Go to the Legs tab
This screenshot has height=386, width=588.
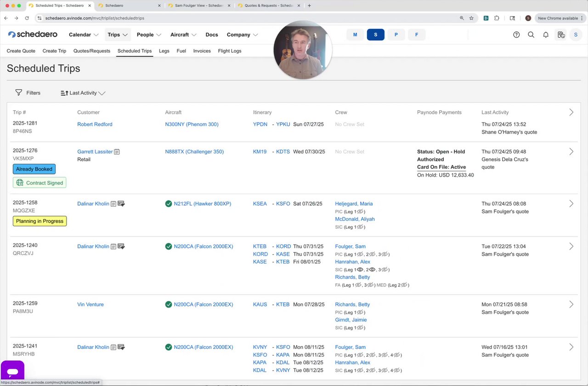[x=164, y=51]
